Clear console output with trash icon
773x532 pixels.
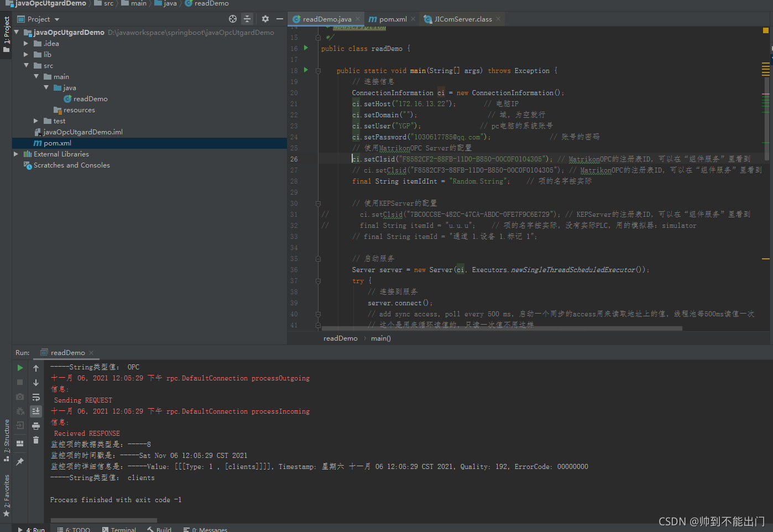click(x=36, y=440)
